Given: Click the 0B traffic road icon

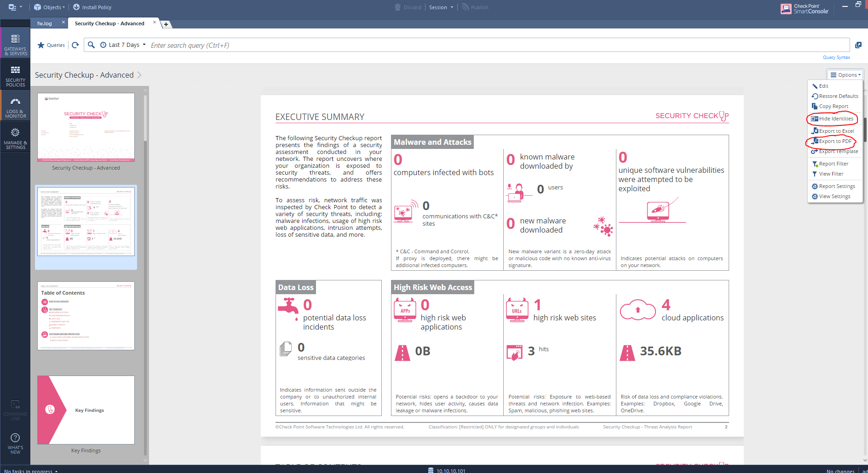Looking at the screenshot, I should [402, 353].
